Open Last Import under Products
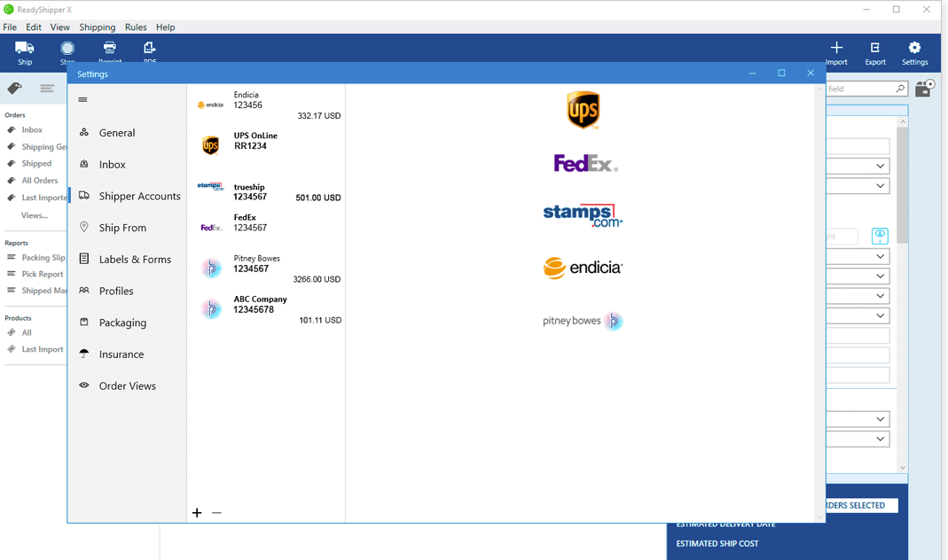The image size is (948, 560). point(43,349)
